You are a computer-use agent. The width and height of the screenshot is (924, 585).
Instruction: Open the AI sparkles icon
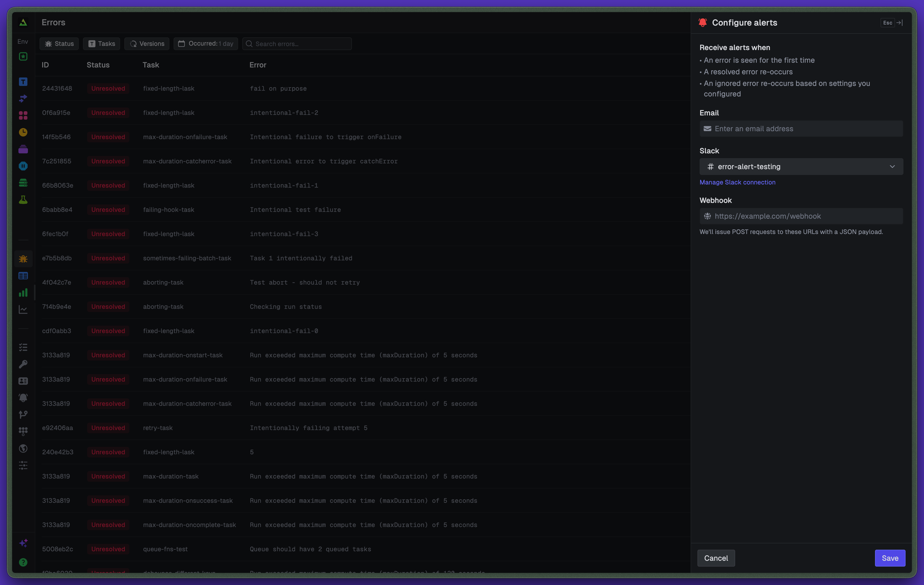click(x=23, y=543)
